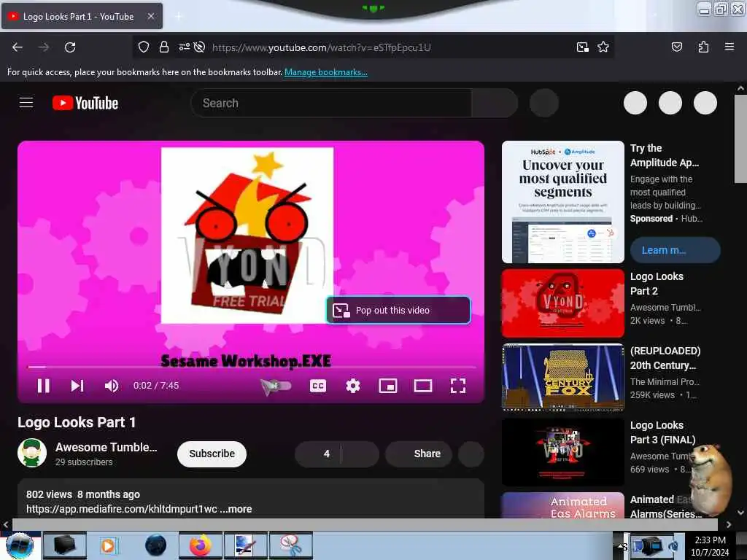Screen dimensions: 747x560
Task: Open Firefox from the taskbar
Action: (201, 545)
